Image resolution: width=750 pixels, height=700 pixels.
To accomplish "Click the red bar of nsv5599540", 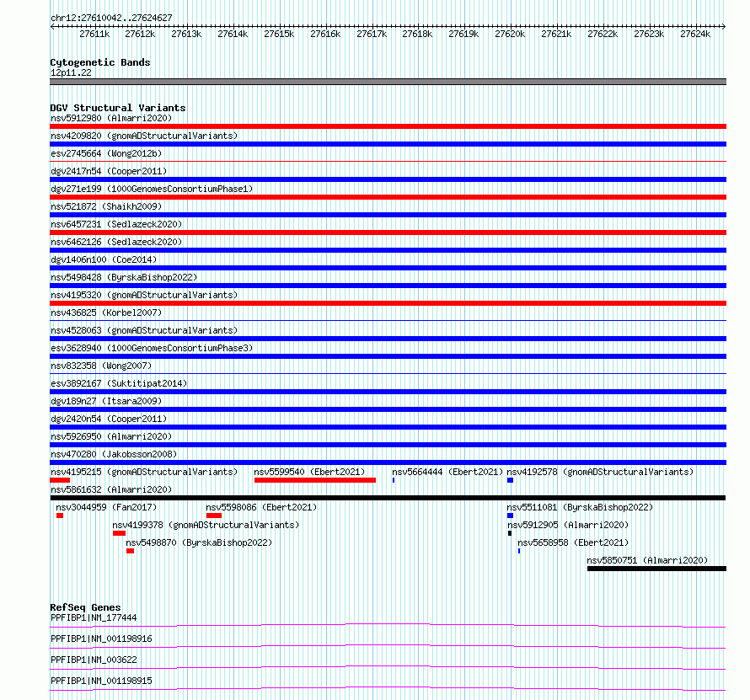I will pos(314,480).
